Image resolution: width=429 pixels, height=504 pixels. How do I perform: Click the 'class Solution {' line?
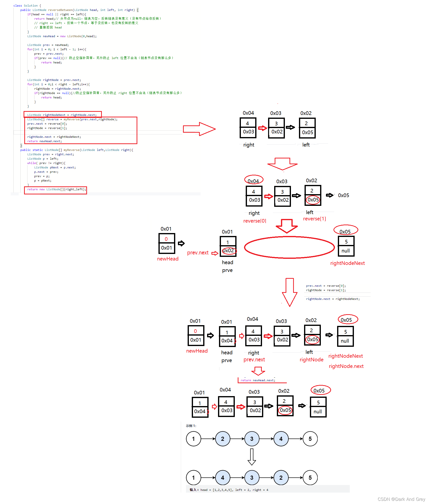point(27,5)
